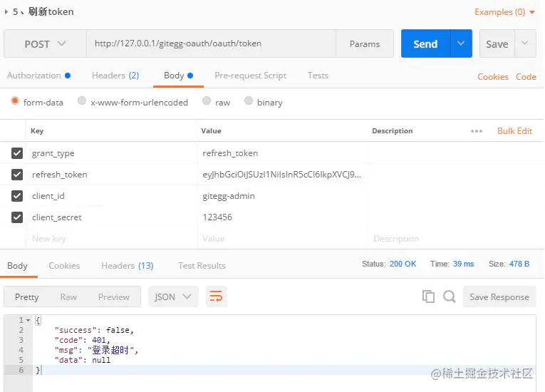
Task: Open the Test Results tab
Action: (x=202, y=266)
